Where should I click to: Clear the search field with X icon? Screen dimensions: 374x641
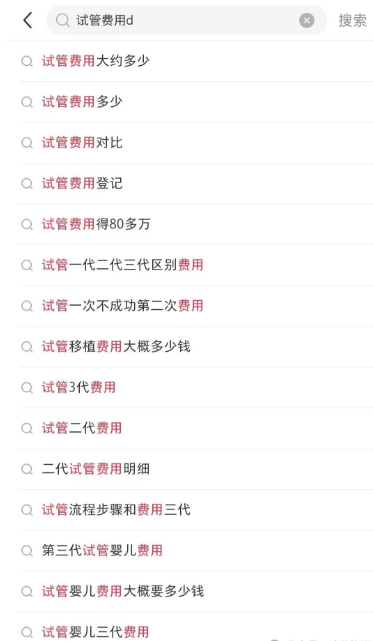tap(307, 20)
